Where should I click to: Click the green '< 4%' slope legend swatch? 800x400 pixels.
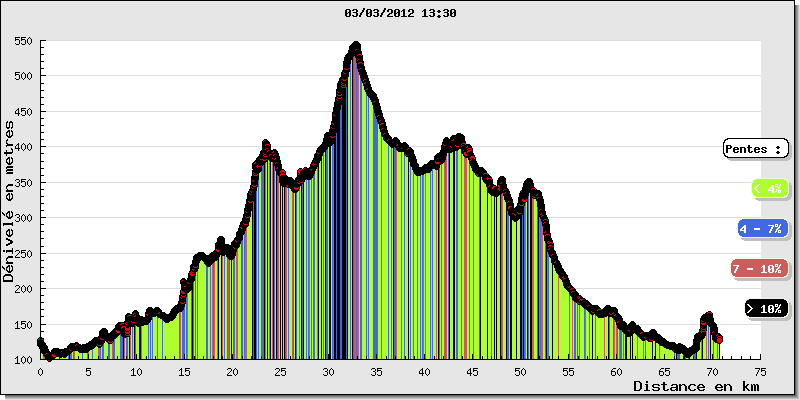770,188
